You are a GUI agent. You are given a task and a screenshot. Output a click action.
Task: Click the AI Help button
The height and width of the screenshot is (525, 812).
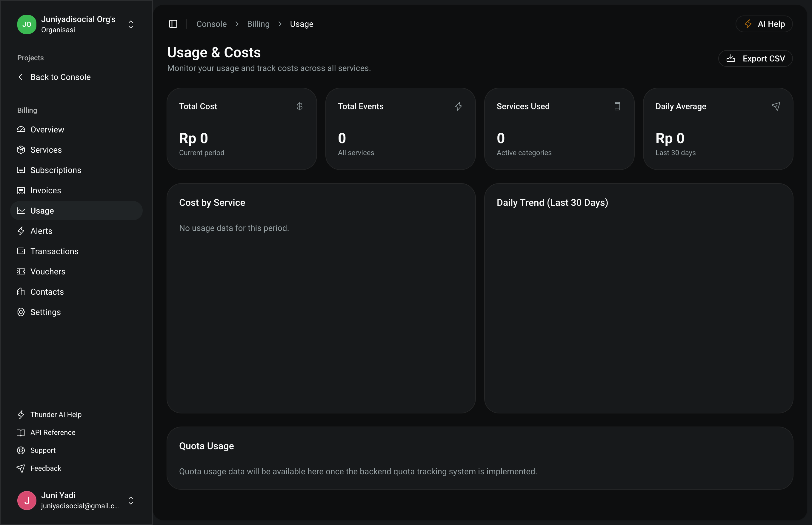point(764,24)
